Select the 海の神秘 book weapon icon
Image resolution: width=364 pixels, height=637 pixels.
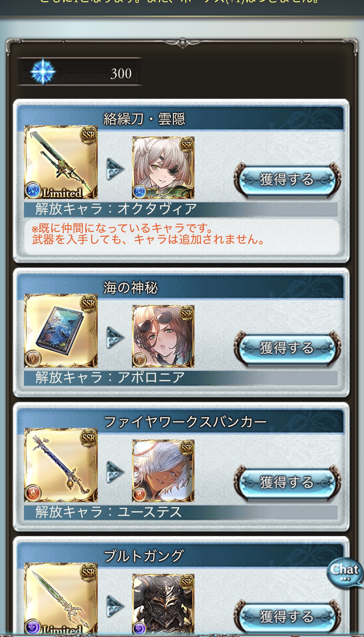pos(61,330)
